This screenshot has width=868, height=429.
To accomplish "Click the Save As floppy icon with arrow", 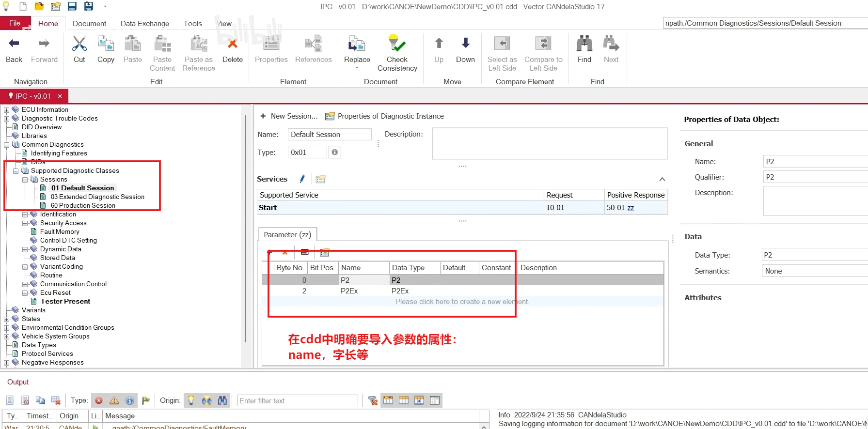I will pos(89,6).
